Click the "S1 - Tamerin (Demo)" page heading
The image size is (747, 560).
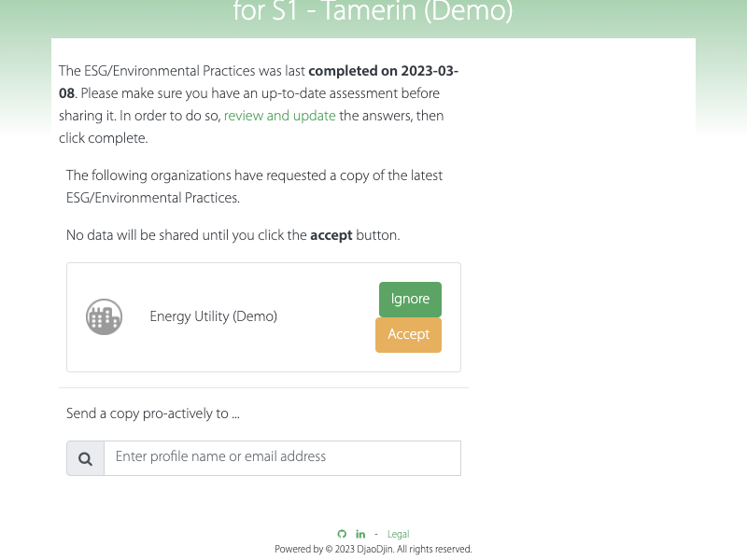pos(373,13)
